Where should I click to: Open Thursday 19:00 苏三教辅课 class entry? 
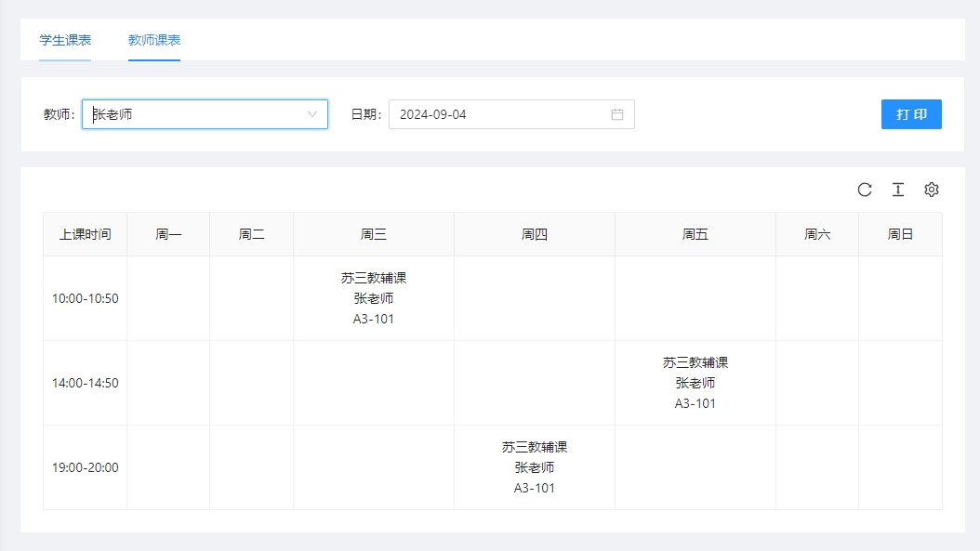pos(535,467)
